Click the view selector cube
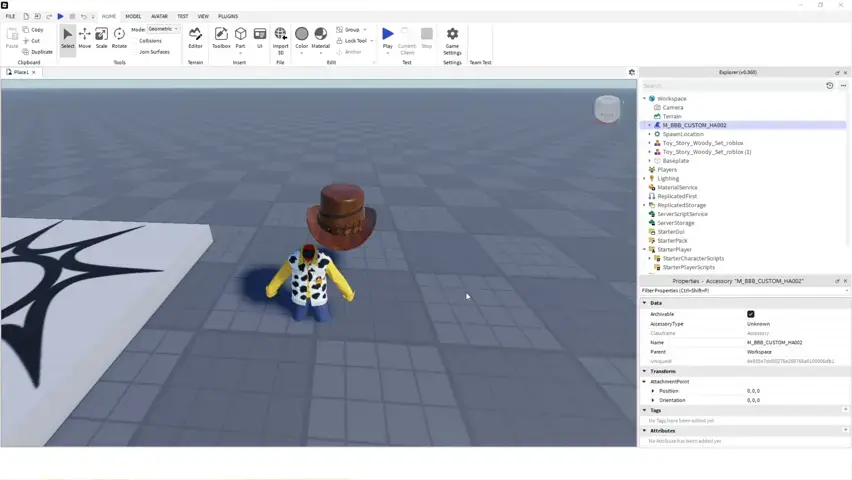852x480 pixels. coord(607,109)
